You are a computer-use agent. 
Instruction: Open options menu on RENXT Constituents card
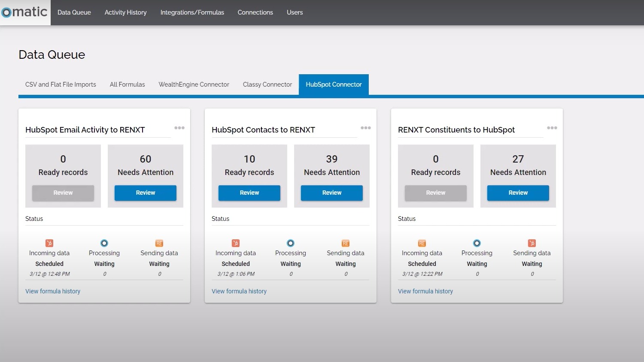pos(552,127)
